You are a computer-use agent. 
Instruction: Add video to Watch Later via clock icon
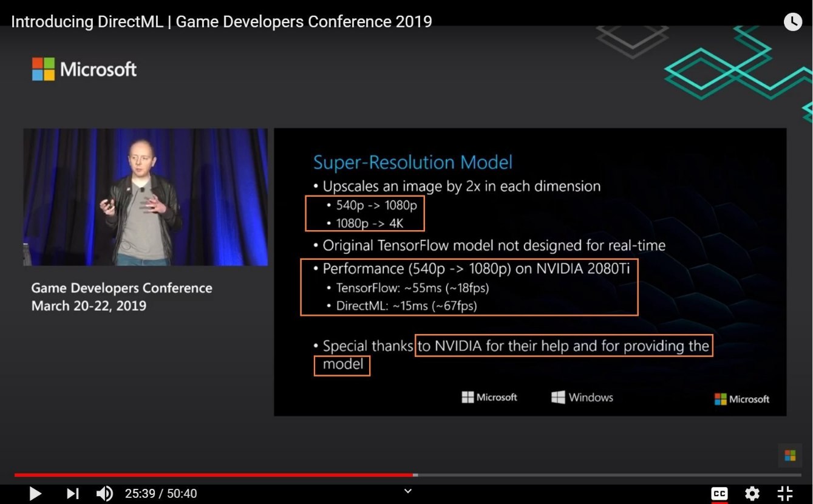792,22
